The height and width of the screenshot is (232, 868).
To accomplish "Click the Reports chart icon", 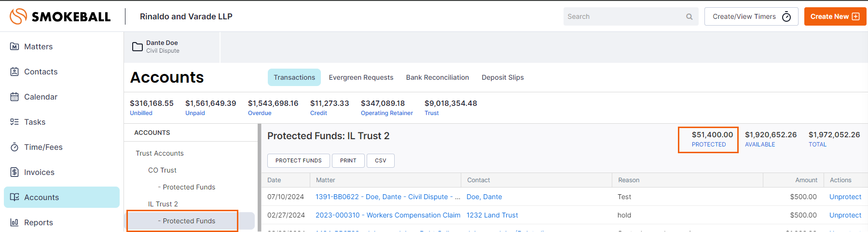I will pyautogui.click(x=14, y=222).
